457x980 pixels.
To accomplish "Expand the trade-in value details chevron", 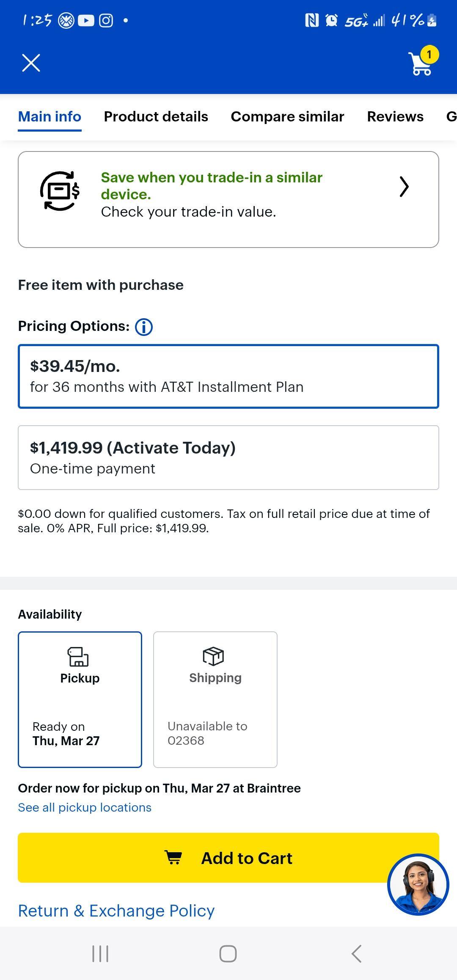I will coord(403,187).
